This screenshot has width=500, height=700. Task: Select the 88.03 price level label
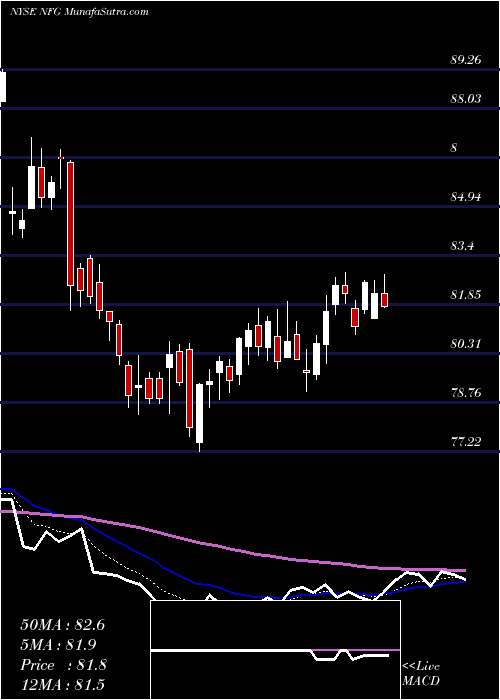[x=466, y=99]
